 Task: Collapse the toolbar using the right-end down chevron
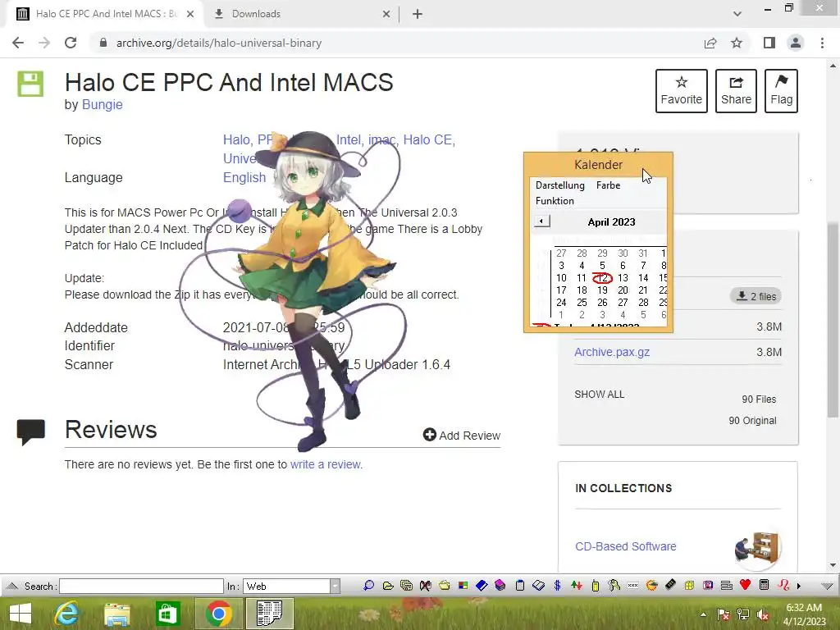[x=827, y=586]
